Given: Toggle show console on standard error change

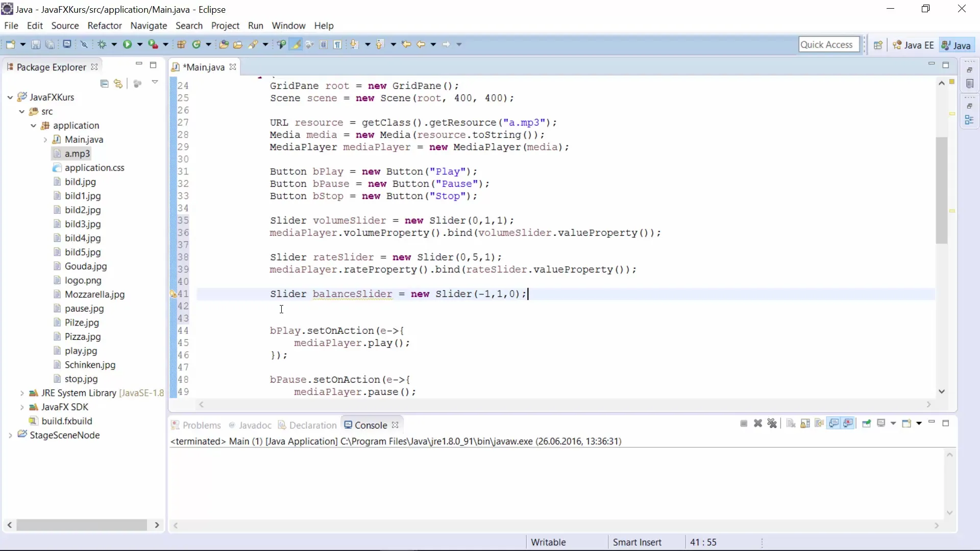Looking at the screenshot, I should pos(848,423).
